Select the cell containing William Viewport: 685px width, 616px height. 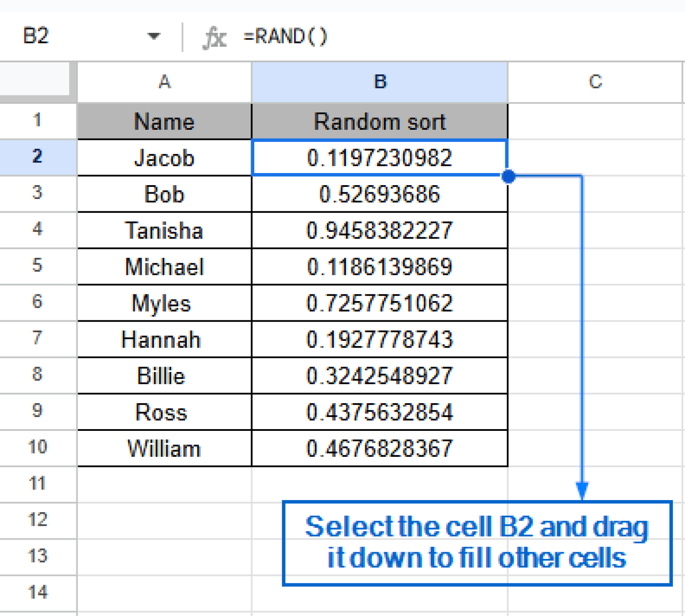(164, 448)
